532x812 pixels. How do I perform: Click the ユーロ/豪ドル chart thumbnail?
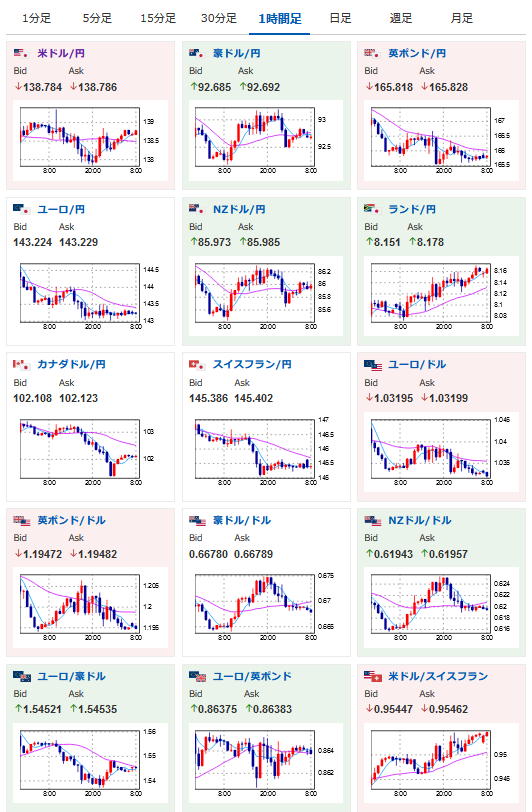pyautogui.click(x=90, y=764)
